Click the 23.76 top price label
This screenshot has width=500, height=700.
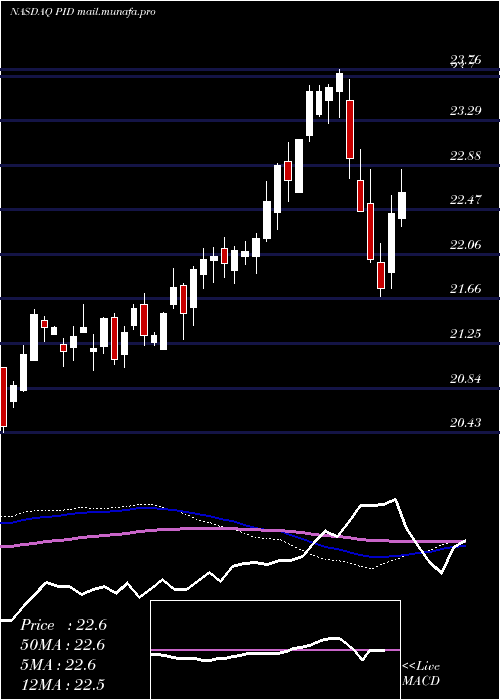click(x=466, y=60)
